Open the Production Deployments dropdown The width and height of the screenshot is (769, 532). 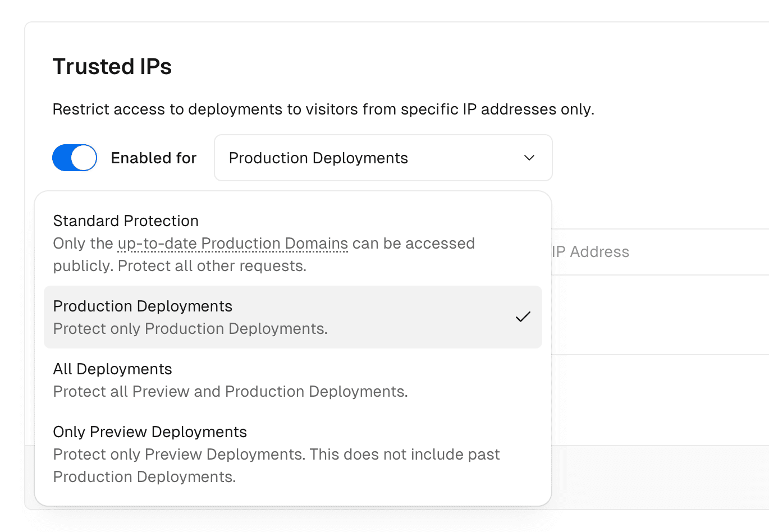383,158
